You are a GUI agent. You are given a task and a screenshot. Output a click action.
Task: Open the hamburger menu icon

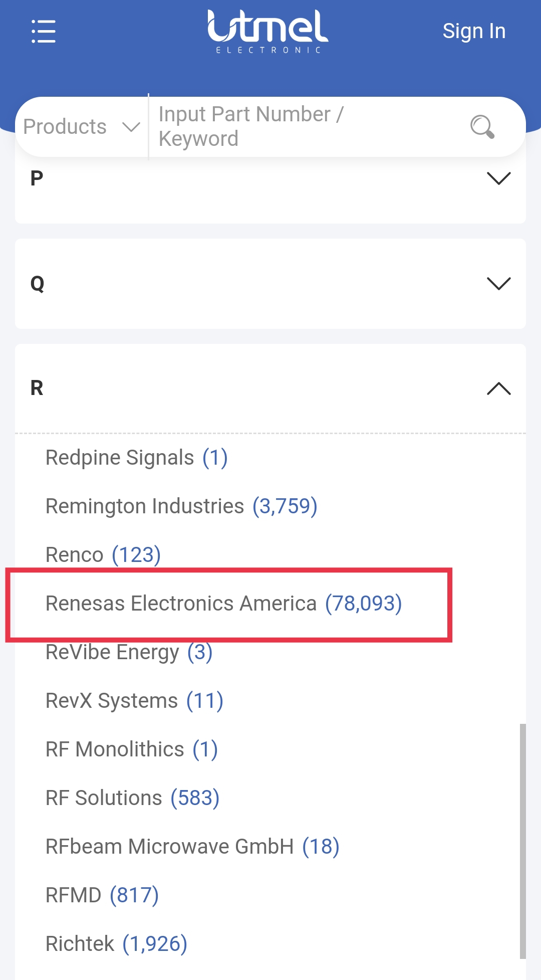pyautogui.click(x=44, y=32)
